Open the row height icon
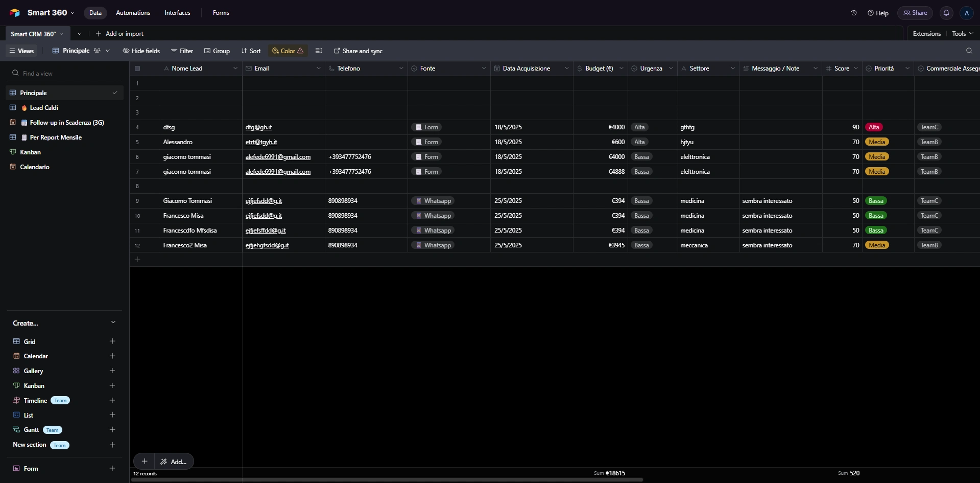The width and height of the screenshot is (980, 483). [x=319, y=51]
